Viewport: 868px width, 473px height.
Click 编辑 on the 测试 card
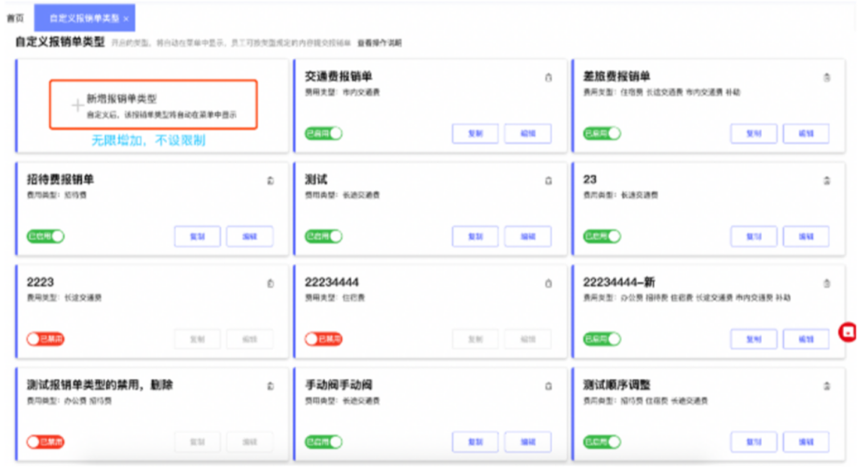(x=528, y=236)
